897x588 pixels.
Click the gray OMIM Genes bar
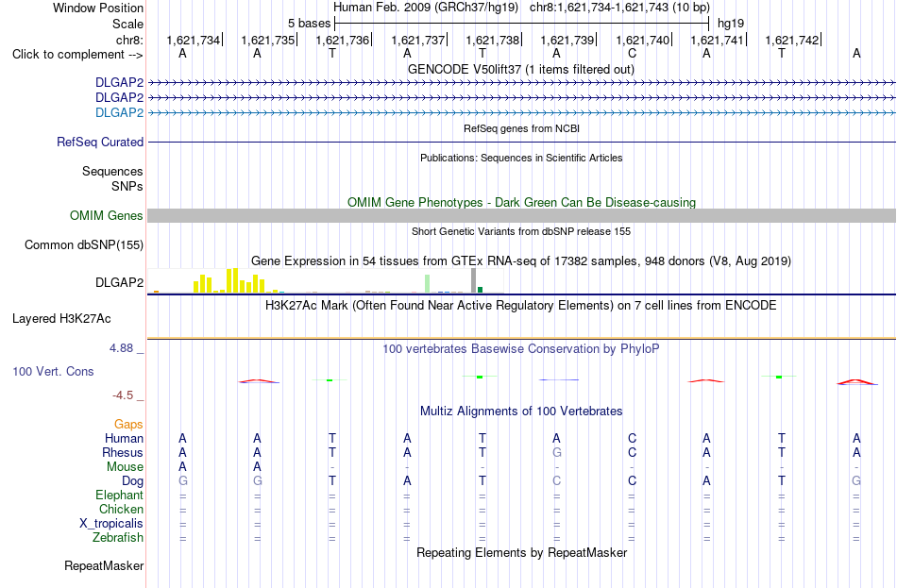point(522,215)
